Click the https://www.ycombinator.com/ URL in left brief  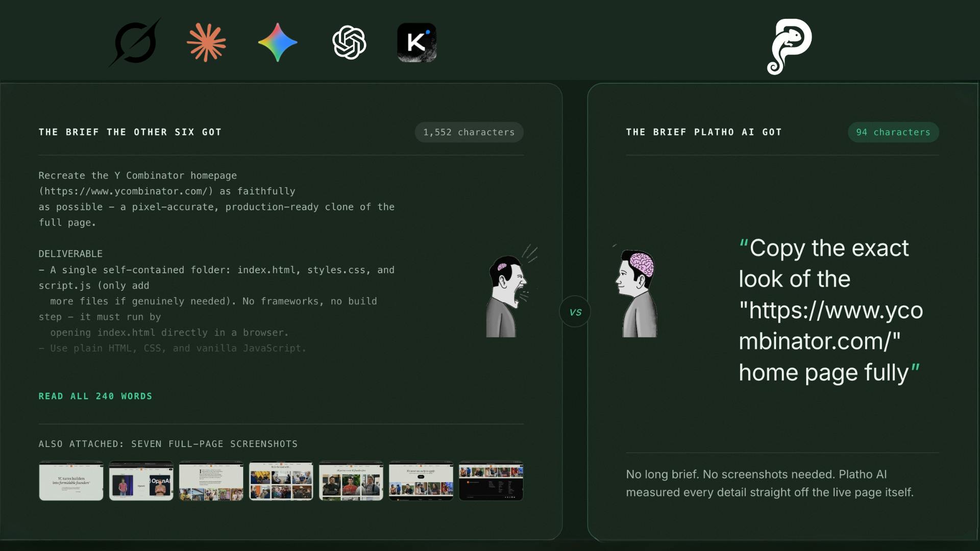[x=126, y=191]
